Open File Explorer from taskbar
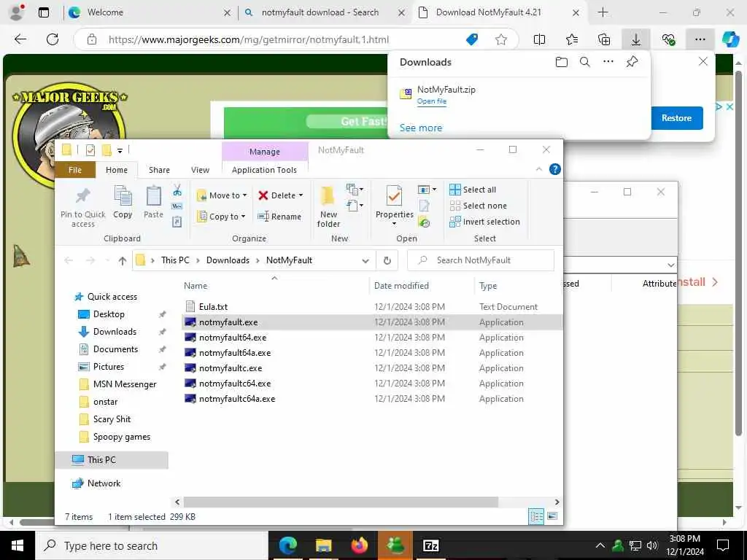Screen dimensions: 747x560 click(323, 545)
